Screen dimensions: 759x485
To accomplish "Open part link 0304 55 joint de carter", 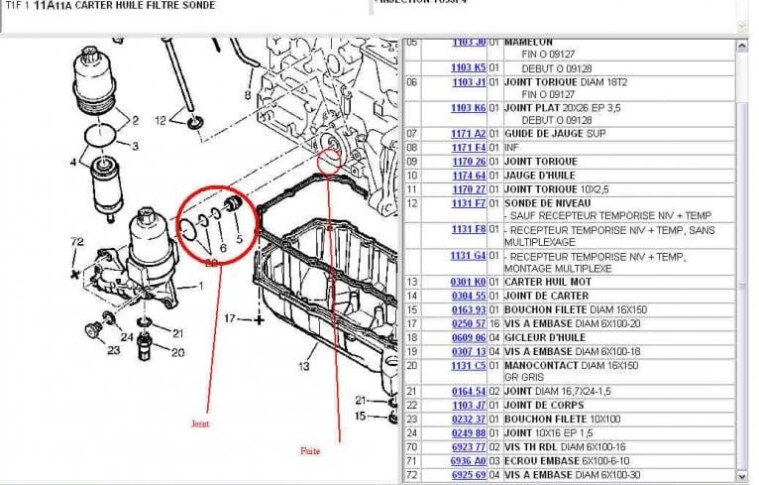I will (x=469, y=296).
